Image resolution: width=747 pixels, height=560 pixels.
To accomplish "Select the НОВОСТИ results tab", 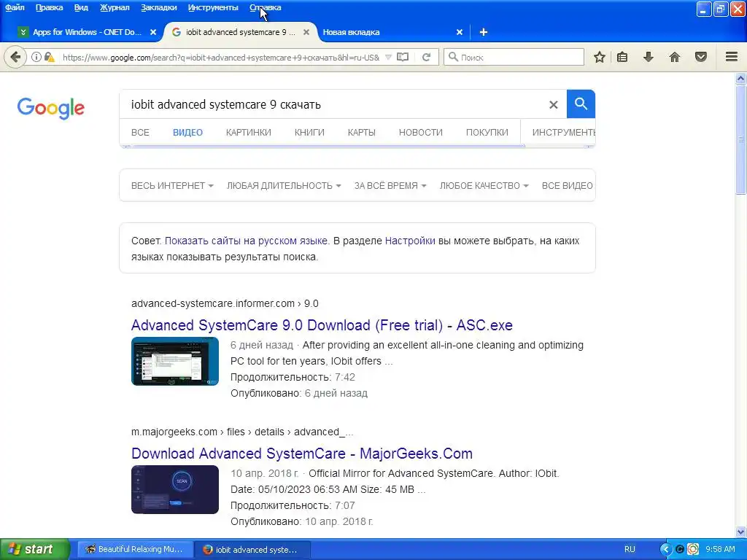I will (x=421, y=133).
